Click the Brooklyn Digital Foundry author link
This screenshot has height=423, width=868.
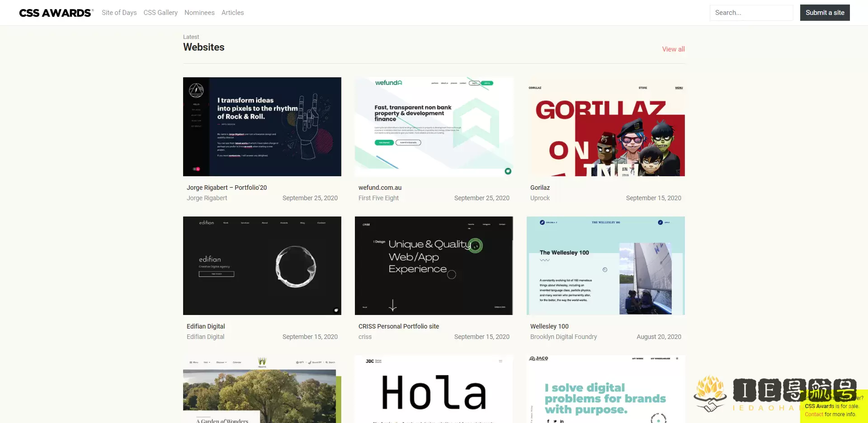[x=563, y=336]
